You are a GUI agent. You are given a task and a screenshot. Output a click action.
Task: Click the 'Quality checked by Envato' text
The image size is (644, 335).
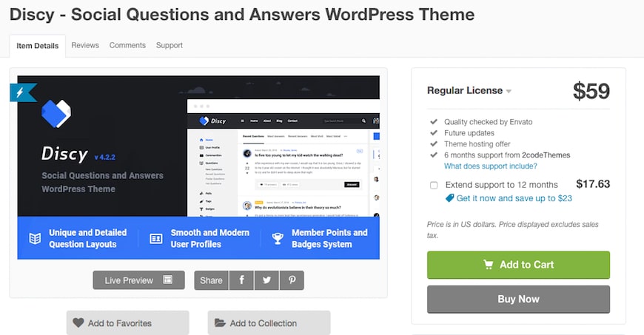(x=488, y=122)
